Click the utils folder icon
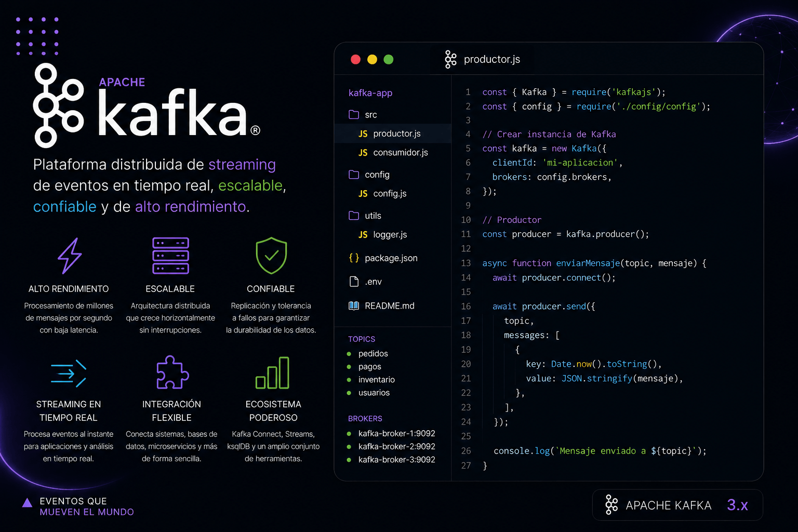The height and width of the screenshot is (532, 798). click(354, 216)
